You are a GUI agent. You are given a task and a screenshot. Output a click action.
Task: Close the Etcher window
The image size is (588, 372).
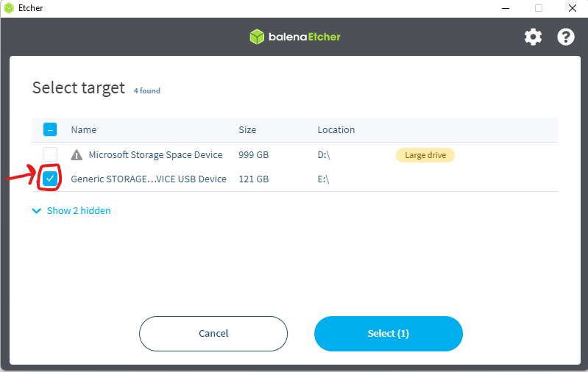573,8
